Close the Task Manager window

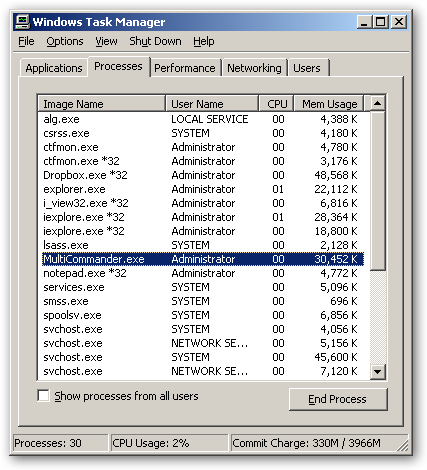coord(398,22)
